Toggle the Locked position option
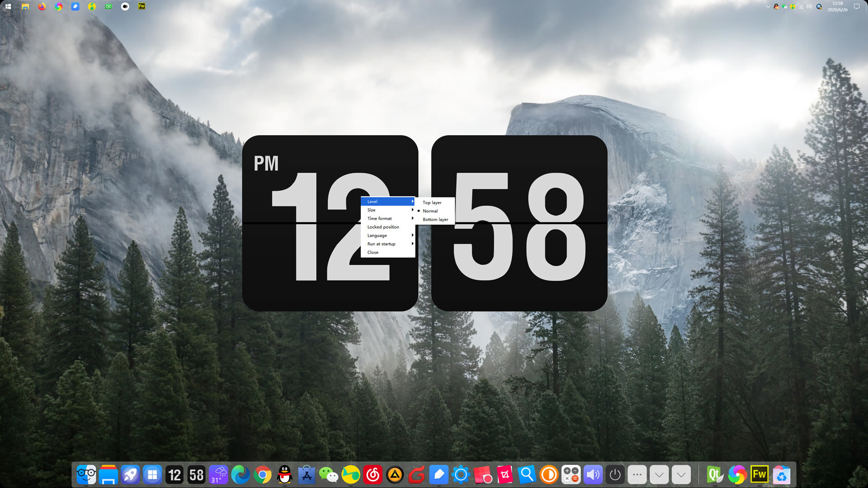The image size is (868, 488). coord(383,227)
